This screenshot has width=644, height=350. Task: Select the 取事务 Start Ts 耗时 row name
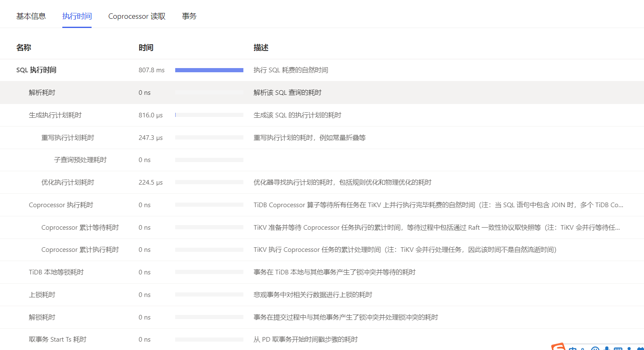click(x=58, y=340)
